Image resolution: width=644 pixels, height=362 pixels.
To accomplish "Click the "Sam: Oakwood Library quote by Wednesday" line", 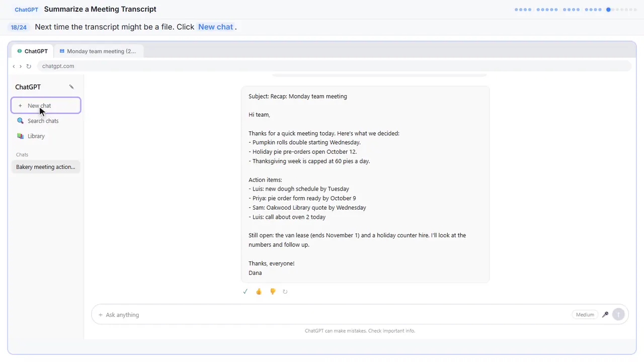I will point(307,207).
